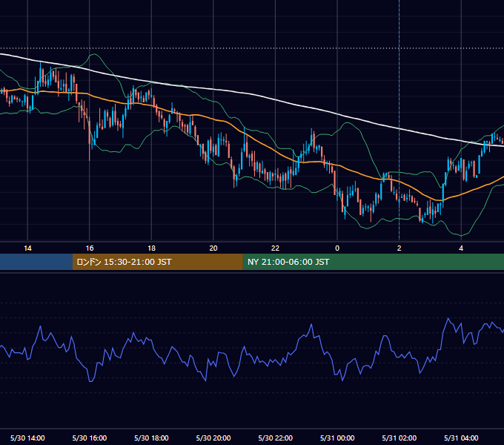The image size is (504, 445).
Task: Click the 5/31 04:00 date label
Action: click(x=461, y=438)
